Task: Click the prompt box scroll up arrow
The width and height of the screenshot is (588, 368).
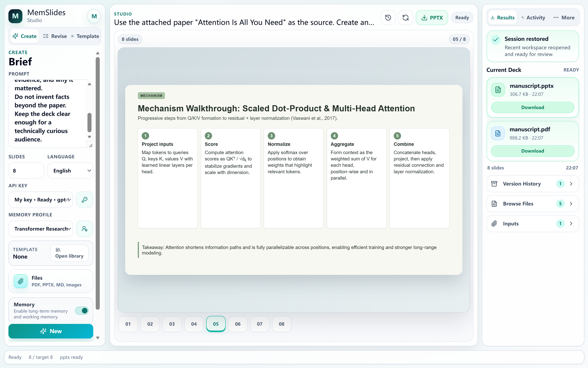Action: coord(89,84)
